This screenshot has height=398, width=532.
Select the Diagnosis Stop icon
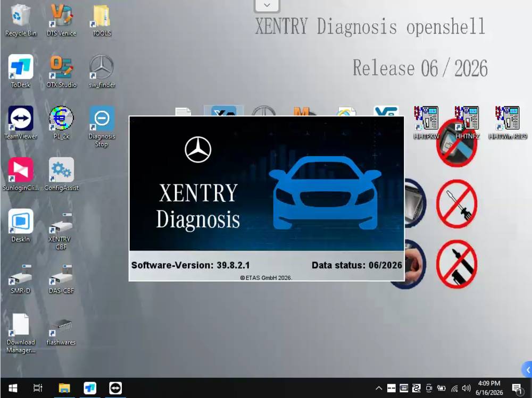tap(102, 126)
